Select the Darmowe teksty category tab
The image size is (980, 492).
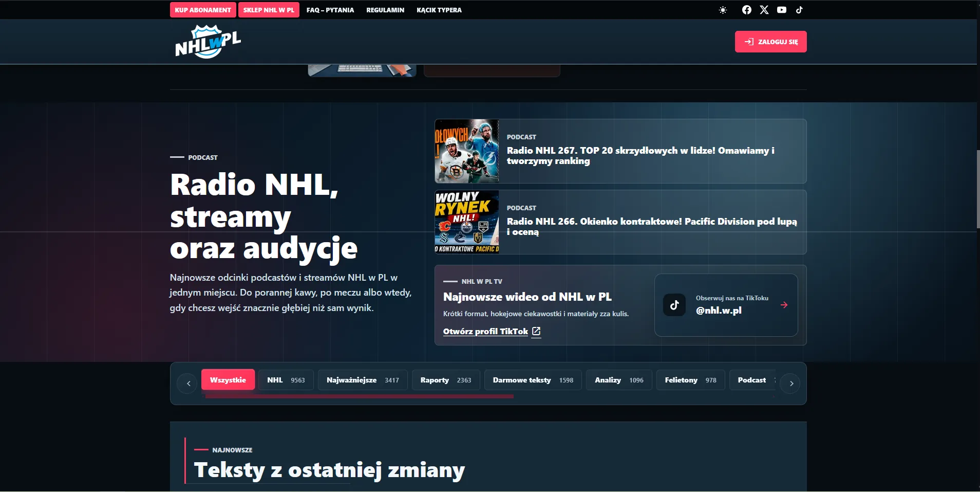click(x=533, y=380)
